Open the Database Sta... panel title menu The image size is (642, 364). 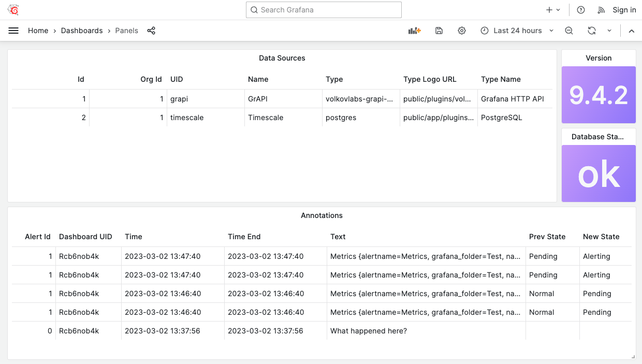point(597,137)
